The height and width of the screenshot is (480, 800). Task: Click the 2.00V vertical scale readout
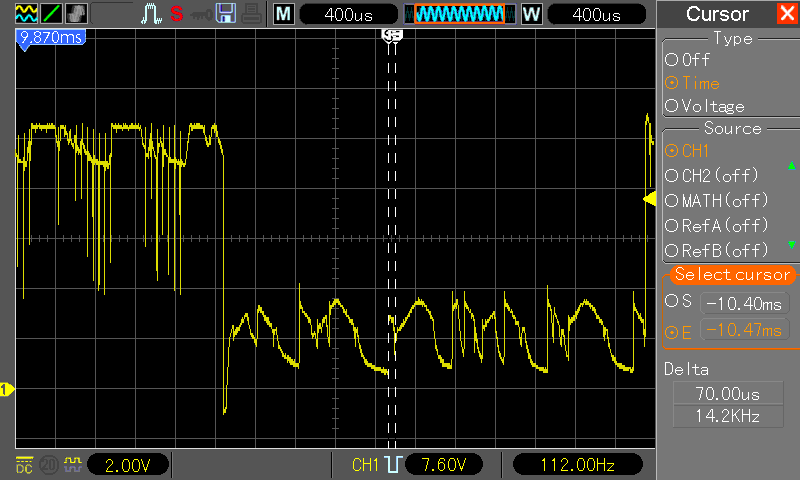pos(128,465)
